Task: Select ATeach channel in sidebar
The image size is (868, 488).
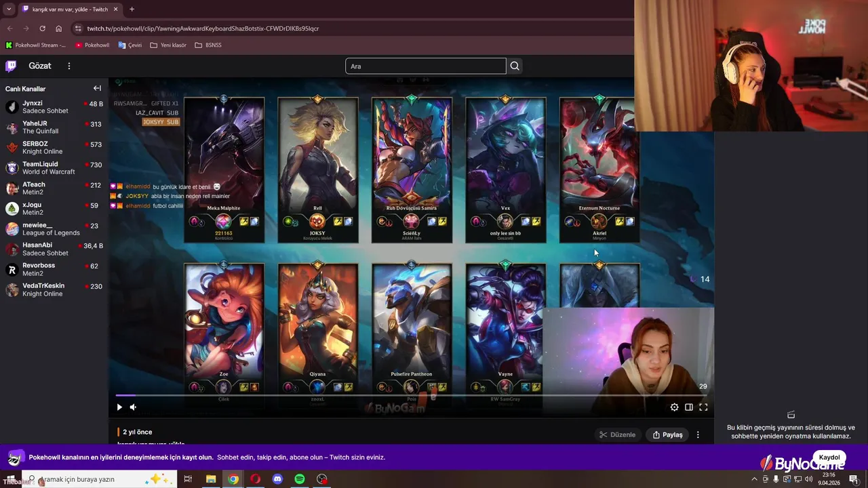Action: [x=54, y=188]
